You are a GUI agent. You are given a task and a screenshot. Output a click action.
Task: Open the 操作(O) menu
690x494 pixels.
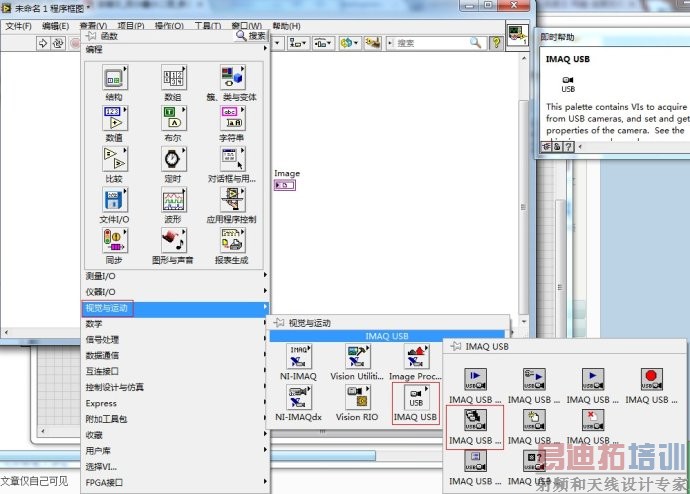(x=169, y=26)
